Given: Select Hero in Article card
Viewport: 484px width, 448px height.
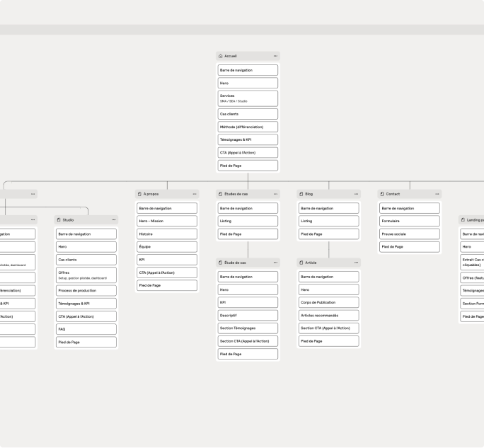Looking at the screenshot, I should point(329,289).
